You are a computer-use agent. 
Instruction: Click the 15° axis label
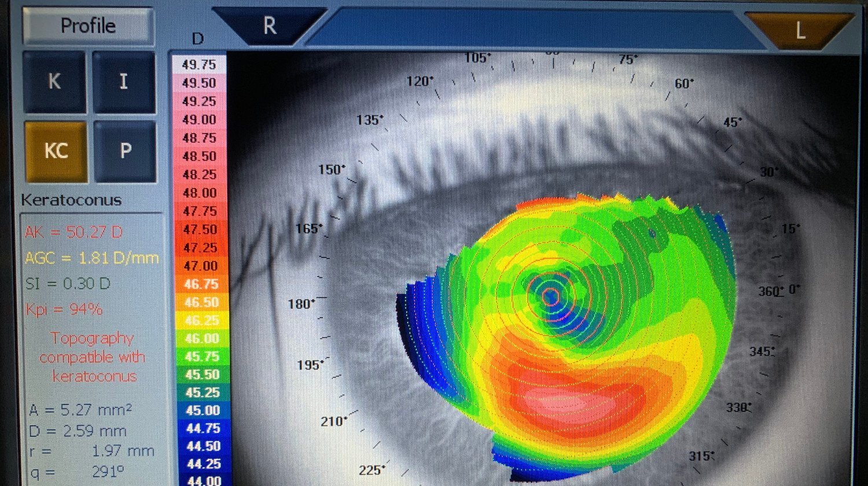[x=791, y=229]
